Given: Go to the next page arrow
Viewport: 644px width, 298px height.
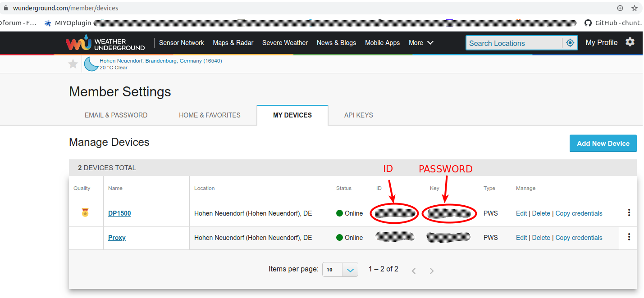Looking at the screenshot, I should [432, 271].
